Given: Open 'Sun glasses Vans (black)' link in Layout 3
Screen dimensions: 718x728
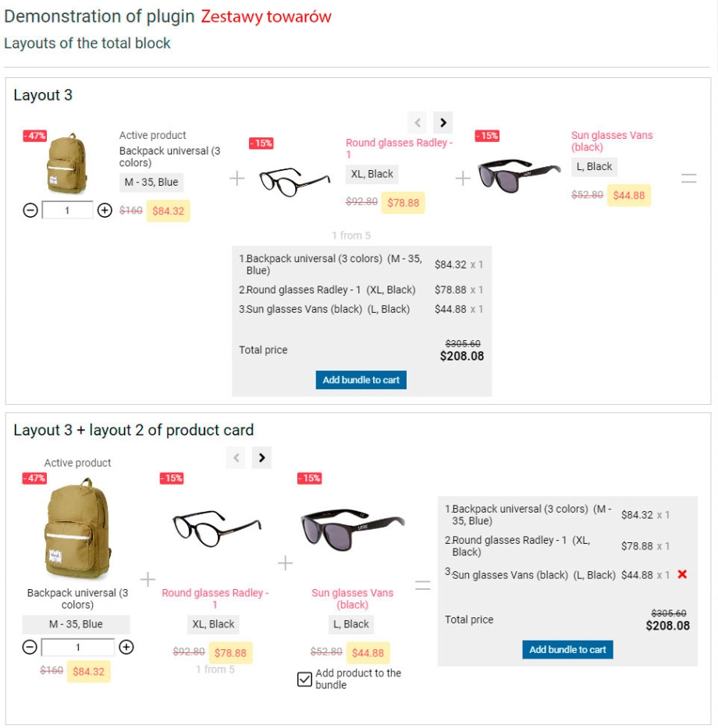Looking at the screenshot, I should 611,141.
